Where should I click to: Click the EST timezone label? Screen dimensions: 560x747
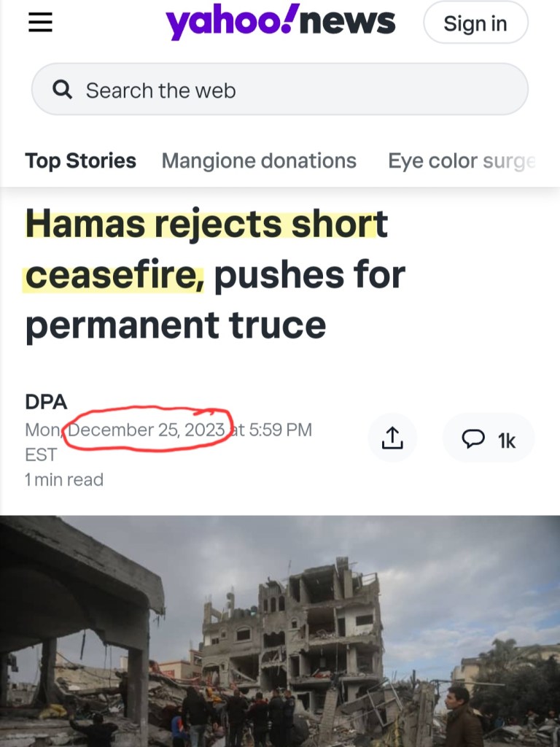point(41,454)
